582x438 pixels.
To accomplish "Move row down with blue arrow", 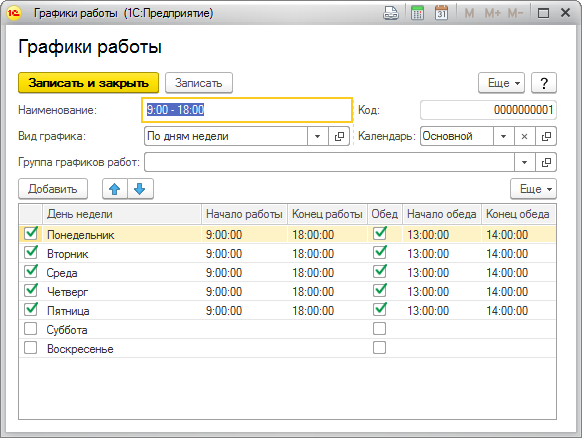I will pyautogui.click(x=140, y=189).
